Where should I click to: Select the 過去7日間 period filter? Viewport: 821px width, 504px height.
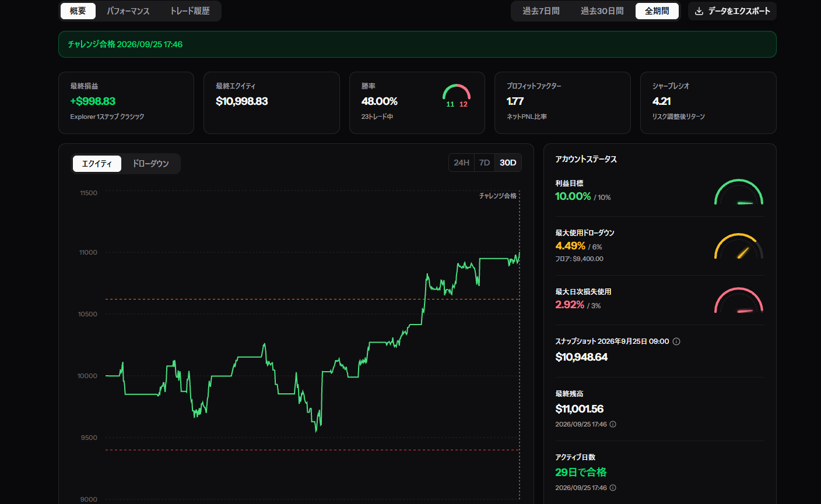click(x=541, y=11)
